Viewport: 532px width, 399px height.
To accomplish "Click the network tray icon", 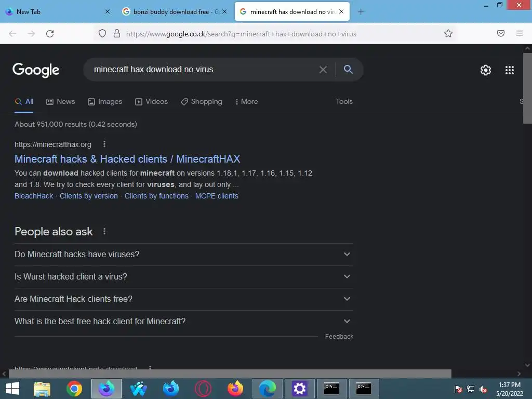I will coord(471,389).
